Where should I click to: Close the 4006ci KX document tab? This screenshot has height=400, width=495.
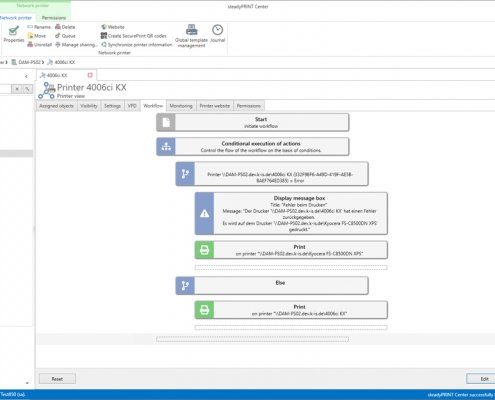[x=90, y=75]
